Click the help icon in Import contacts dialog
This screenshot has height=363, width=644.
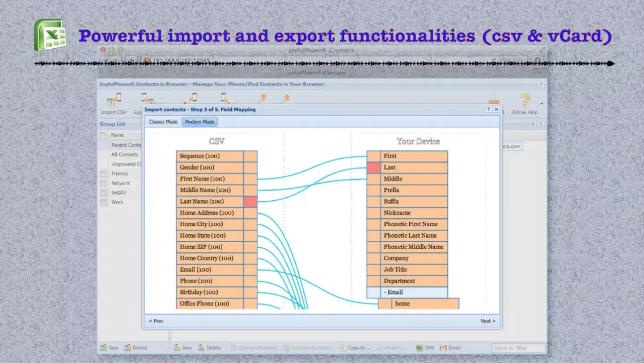point(488,109)
